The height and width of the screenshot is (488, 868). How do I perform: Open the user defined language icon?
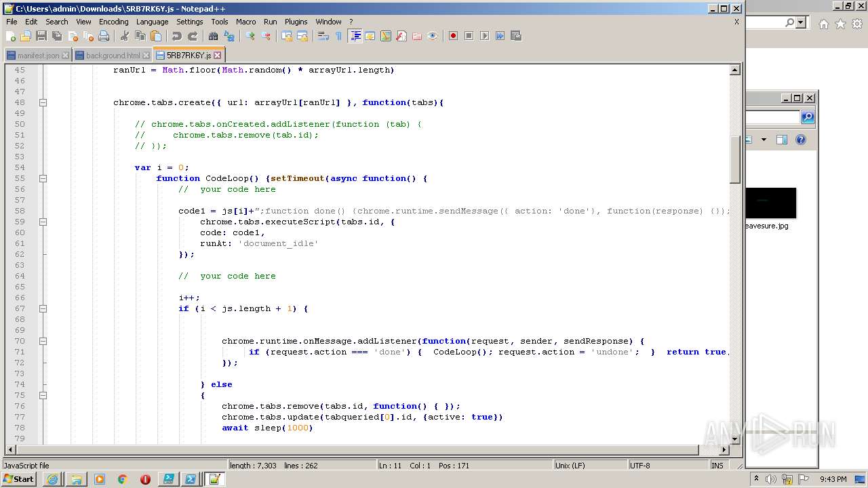[x=370, y=36]
